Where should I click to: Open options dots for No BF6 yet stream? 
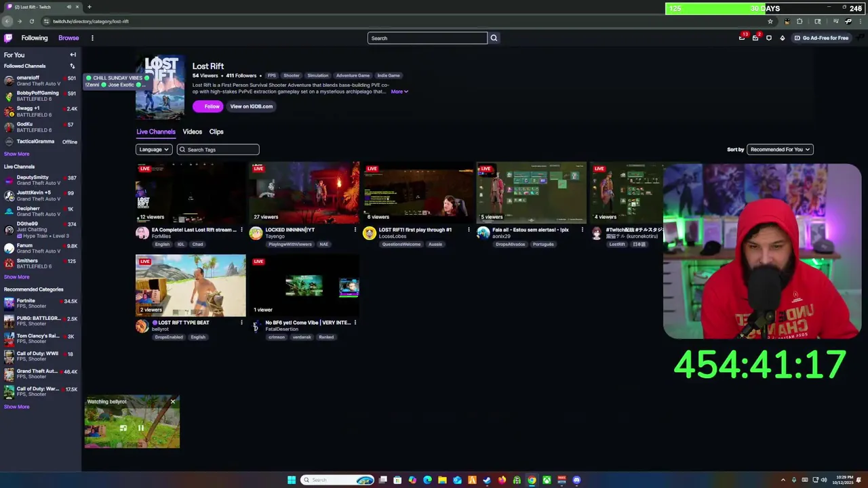(x=355, y=323)
